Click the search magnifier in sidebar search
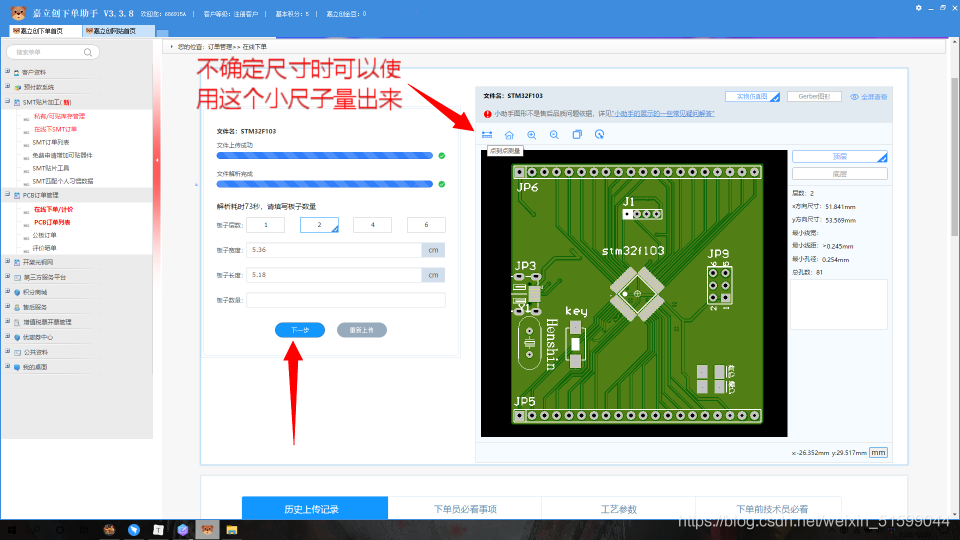This screenshot has height=540, width=960. coord(88,52)
